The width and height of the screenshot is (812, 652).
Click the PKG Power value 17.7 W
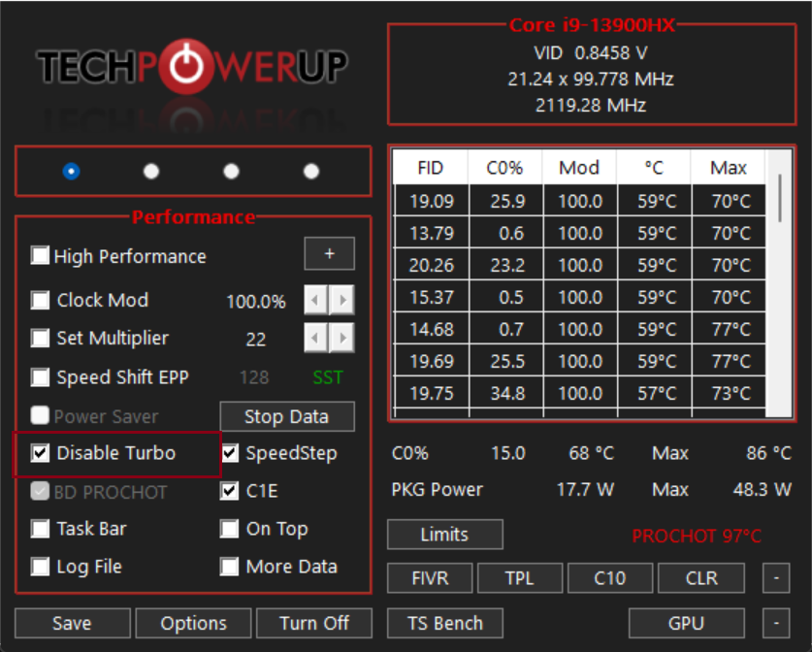point(585,489)
